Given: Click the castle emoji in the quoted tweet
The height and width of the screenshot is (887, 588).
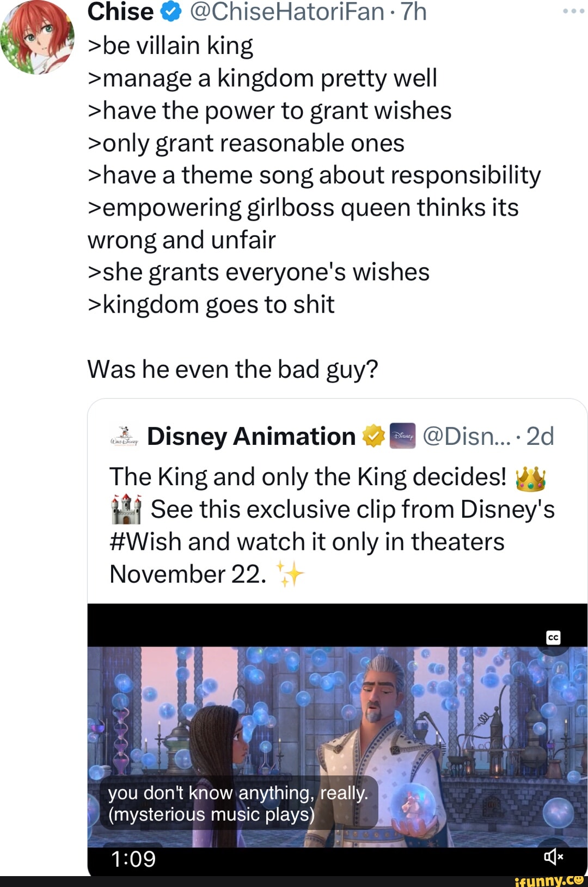Looking at the screenshot, I should coord(126,510).
